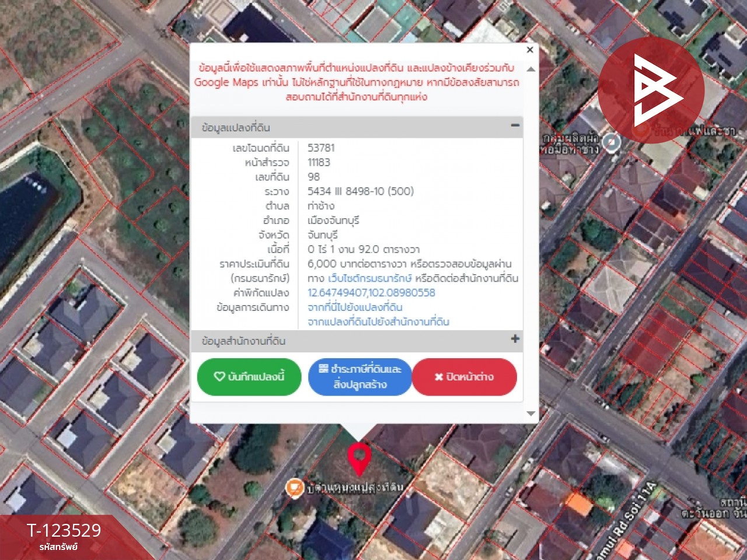The height and width of the screenshot is (560, 747).
Task: Click the red parcel location pin marker
Action: [359, 458]
